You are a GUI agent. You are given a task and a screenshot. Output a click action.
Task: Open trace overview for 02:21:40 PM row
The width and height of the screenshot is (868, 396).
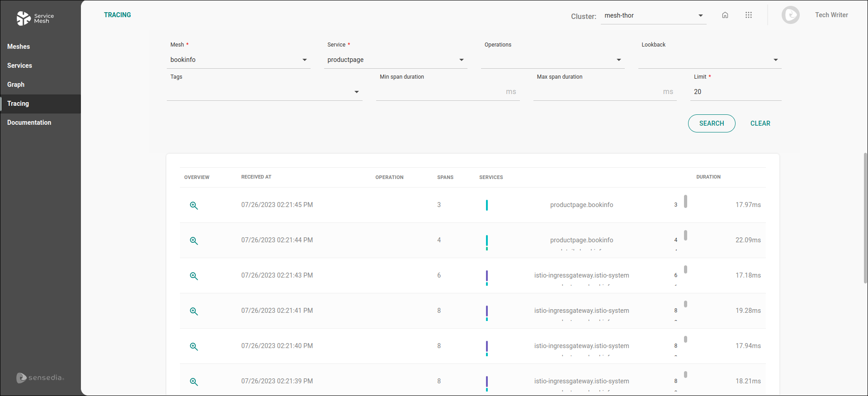tap(194, 346)
